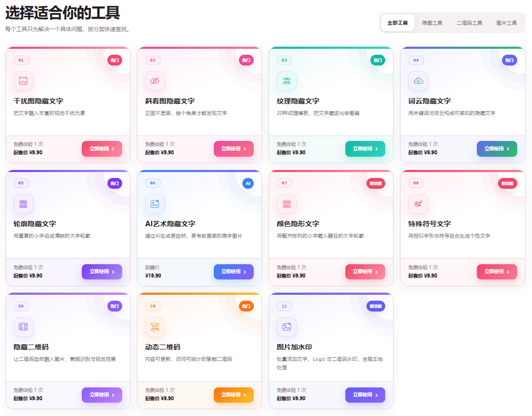532x416 pixels.
Task: Click the AI badge on AI艺术隐藏文字 card
Action: point(248,183)
